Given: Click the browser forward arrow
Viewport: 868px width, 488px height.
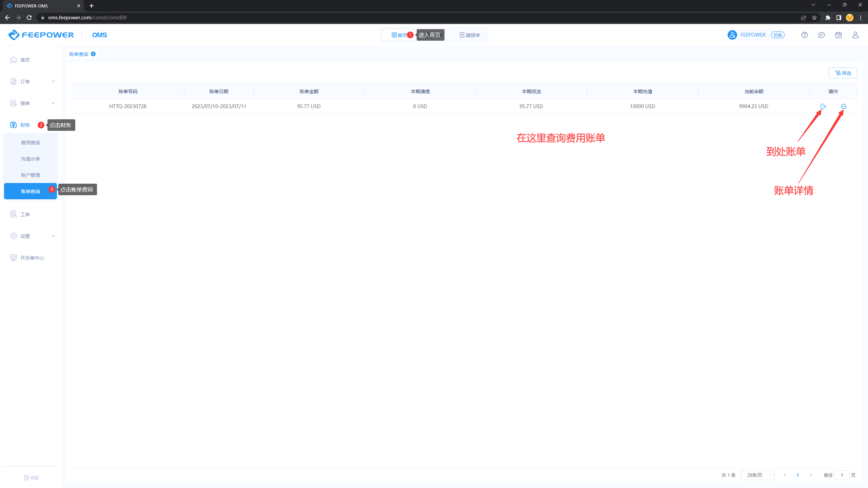Looking at the screenshot, I should (x=18, y=18).
